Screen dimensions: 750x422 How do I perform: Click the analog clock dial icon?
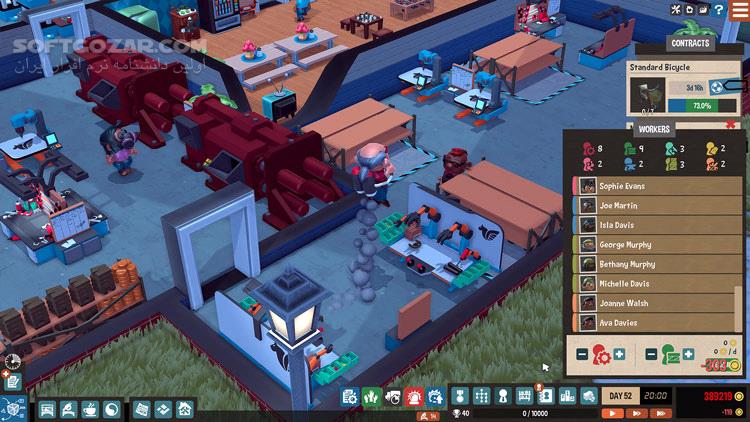(12, 361)
